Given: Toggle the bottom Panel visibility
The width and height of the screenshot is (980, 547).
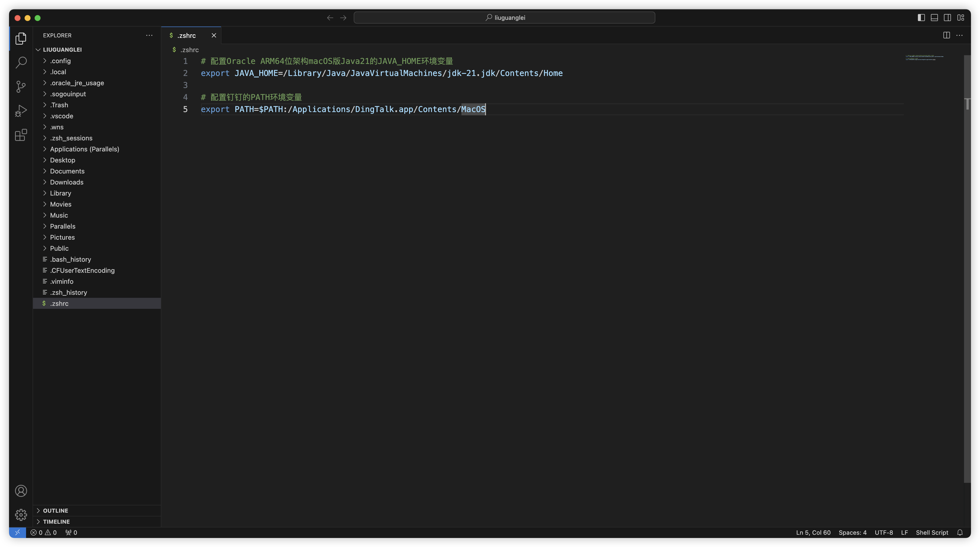Looking at the screenshot, I should click(x=934, y=18).
